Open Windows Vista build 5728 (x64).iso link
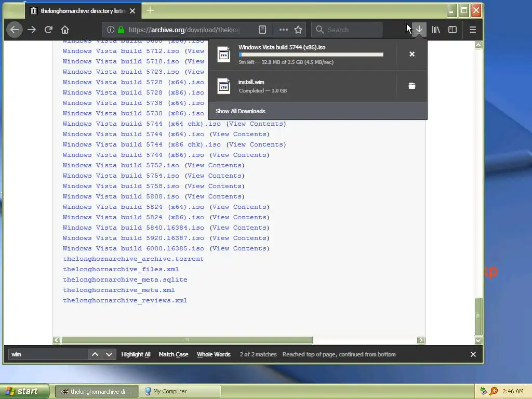 134,82
